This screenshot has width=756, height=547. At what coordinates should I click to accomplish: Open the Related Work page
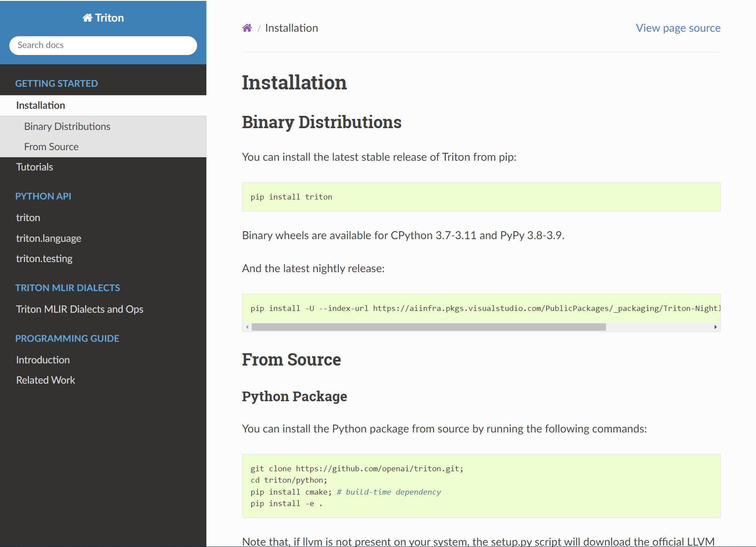[45, 381]
